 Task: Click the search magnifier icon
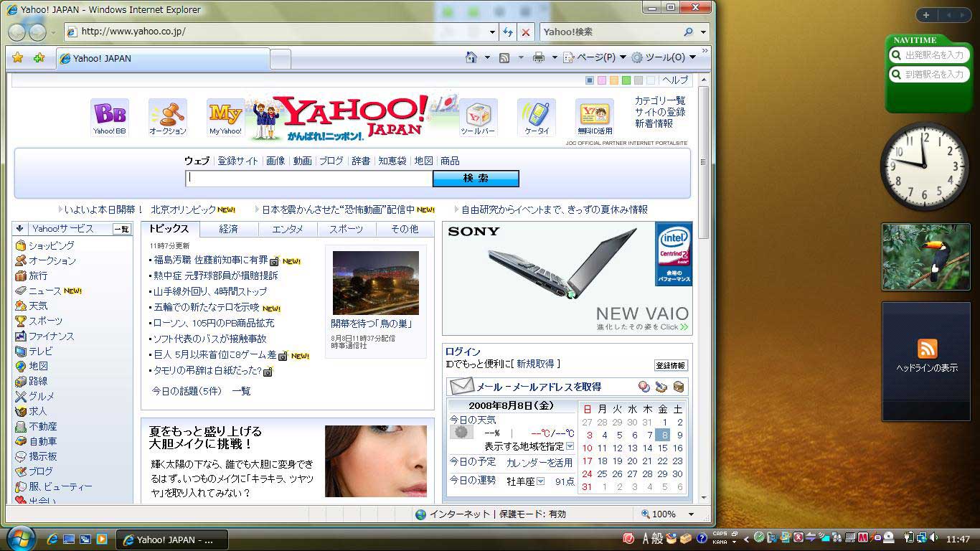point(689,32)
